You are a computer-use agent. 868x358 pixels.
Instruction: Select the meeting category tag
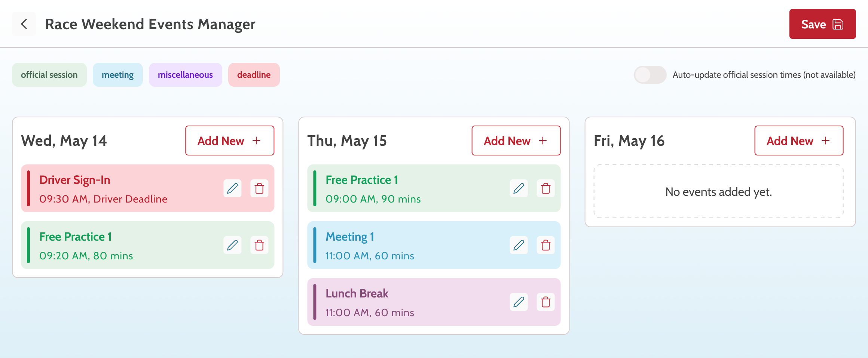point(117,75)
